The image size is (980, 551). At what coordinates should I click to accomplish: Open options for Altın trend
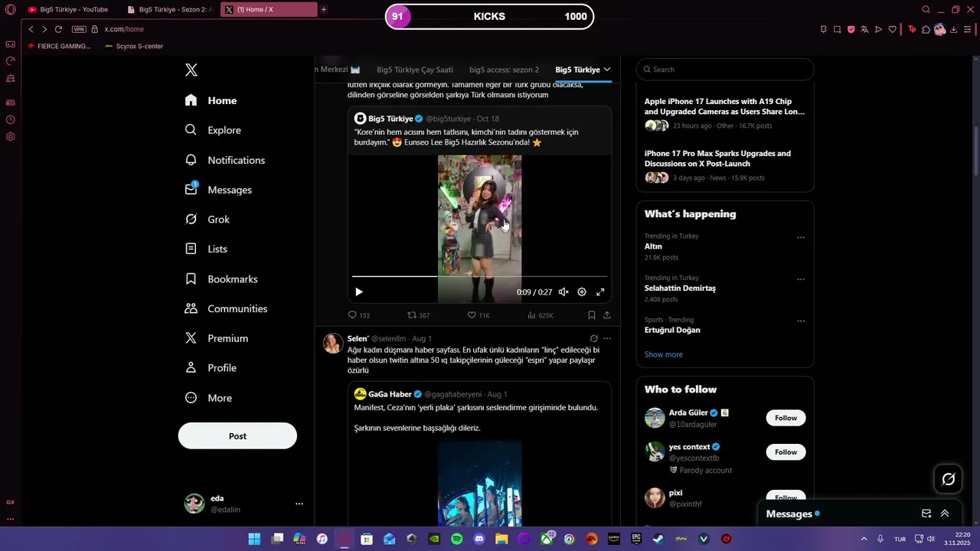[801, 237]
